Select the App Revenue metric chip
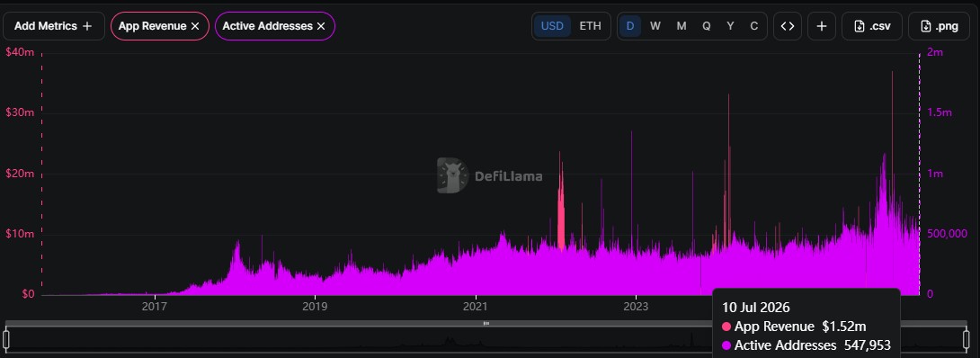 click(159, 26)
